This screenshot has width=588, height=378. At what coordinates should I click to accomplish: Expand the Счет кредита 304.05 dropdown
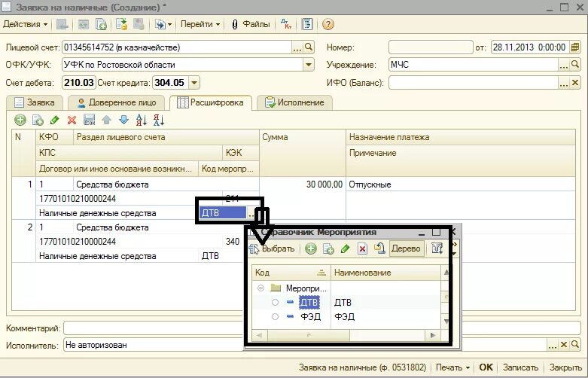click(x=194, y=83)
